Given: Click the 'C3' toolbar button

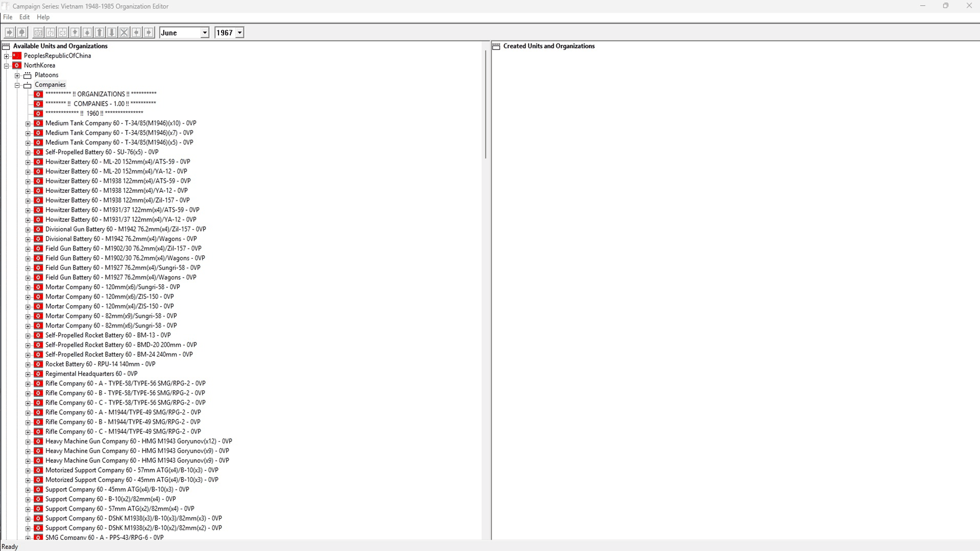Looking at the screenshot, I should tap(63, 33).
